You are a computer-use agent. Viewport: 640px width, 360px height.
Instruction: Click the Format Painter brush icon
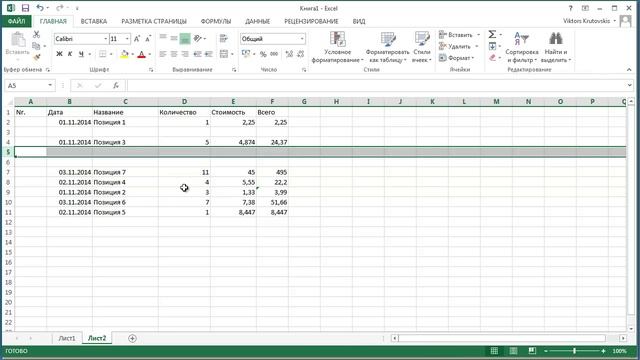pos(36,57)
